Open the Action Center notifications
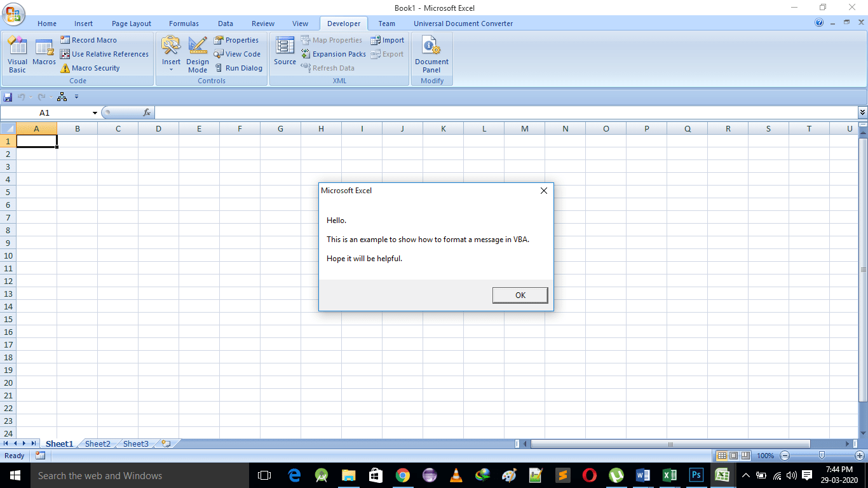868x488 pixels. point(807,475)
